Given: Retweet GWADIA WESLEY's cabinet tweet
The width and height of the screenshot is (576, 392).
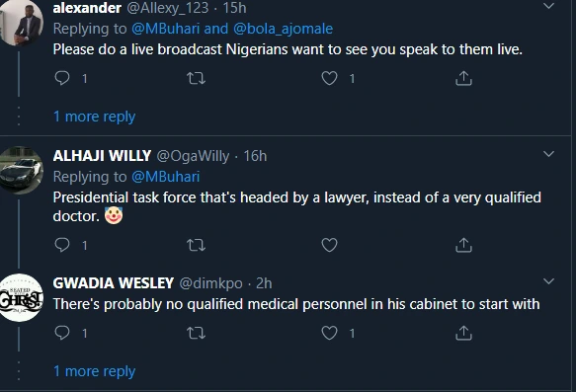Looking at the screenshot, I should [196, 333].
